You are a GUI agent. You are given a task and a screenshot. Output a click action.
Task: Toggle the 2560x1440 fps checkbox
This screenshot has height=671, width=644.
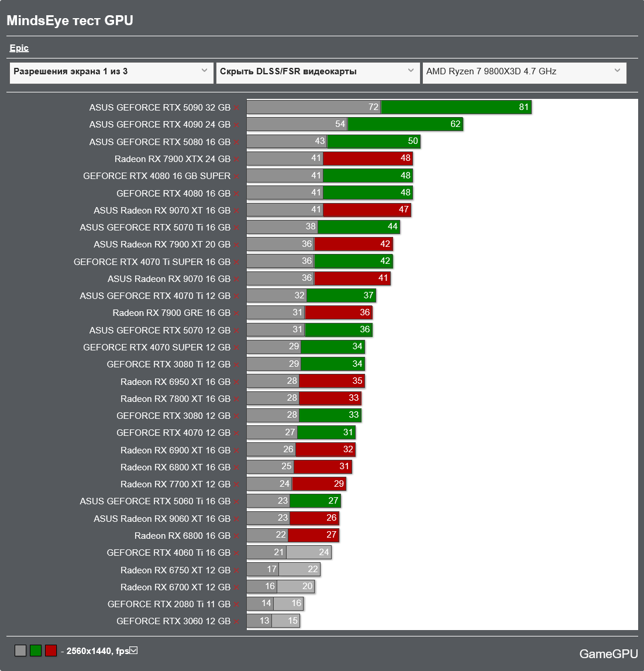coord(133,651)
